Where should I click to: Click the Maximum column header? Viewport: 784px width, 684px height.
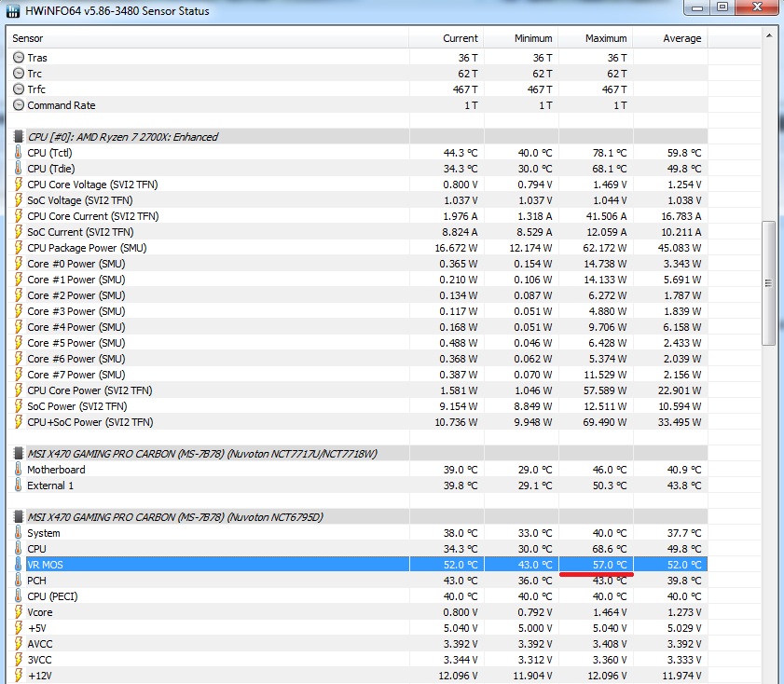[x=595, y=38]
